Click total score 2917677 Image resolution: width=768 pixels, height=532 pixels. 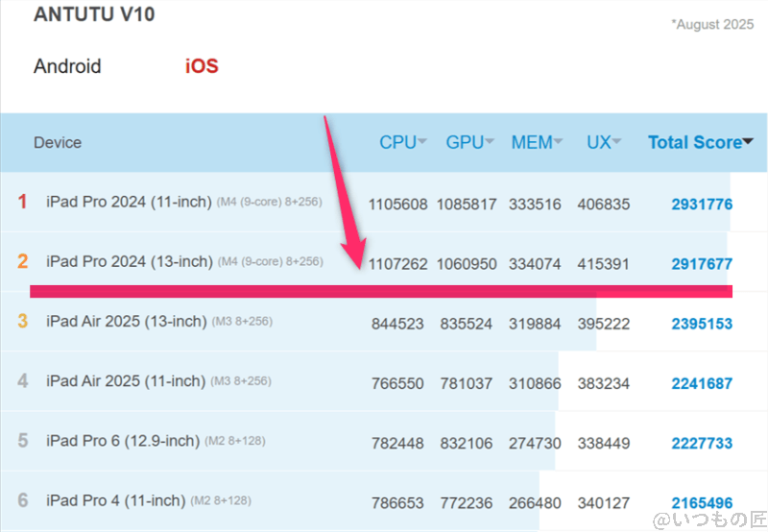(x=702, y=263)
